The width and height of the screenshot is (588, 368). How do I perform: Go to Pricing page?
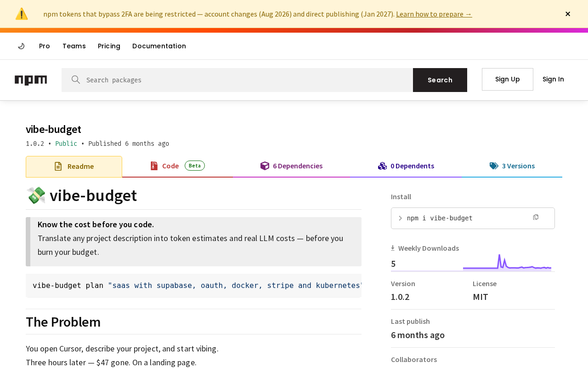109,46
